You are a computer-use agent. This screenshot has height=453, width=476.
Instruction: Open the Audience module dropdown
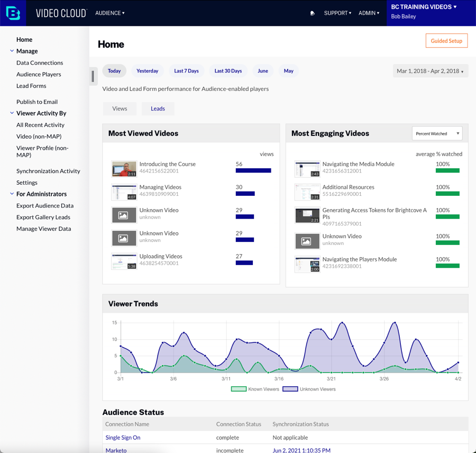pyautogui.click(x=110, y=13)
